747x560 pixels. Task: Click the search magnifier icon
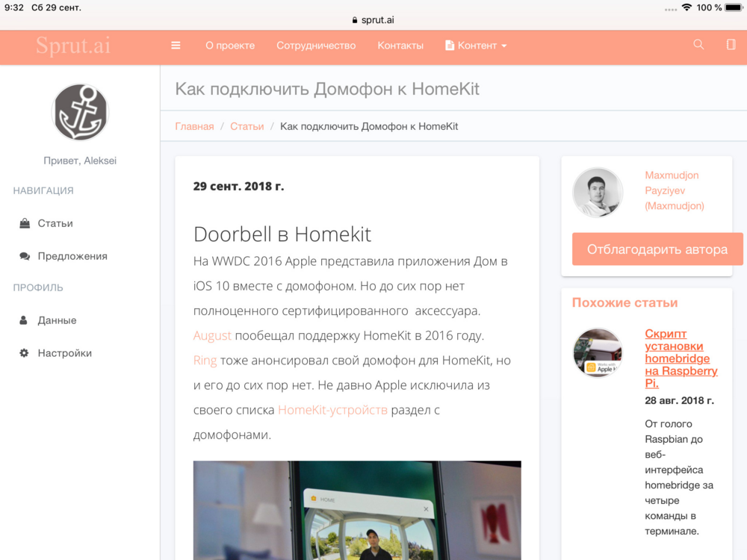point(698,44)
